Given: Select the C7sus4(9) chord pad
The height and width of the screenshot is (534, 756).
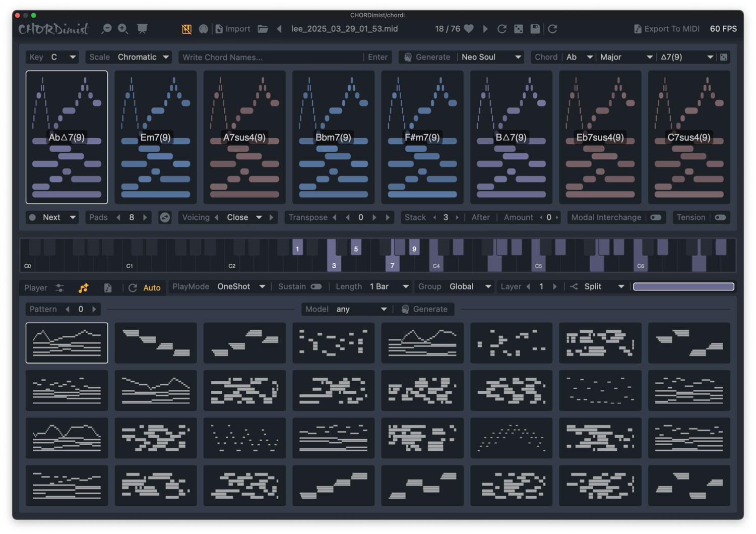Looking at the screenshot, I should point(689,137).
